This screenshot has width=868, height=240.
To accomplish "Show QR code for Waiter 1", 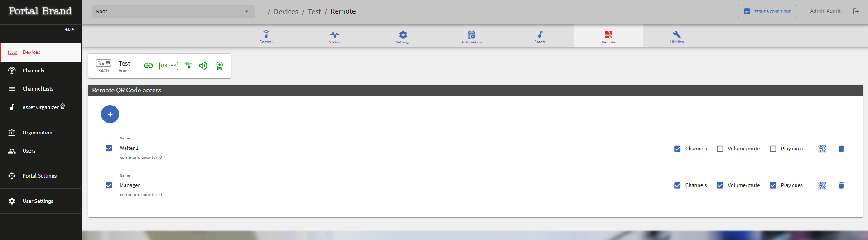I will 822,149.
